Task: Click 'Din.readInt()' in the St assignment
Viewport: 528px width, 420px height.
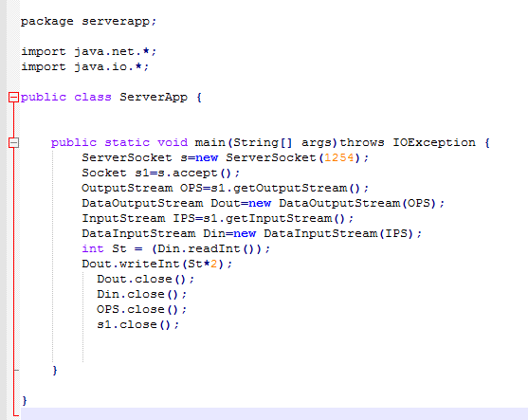Action: pyautogui.click(x=206, y=248)
